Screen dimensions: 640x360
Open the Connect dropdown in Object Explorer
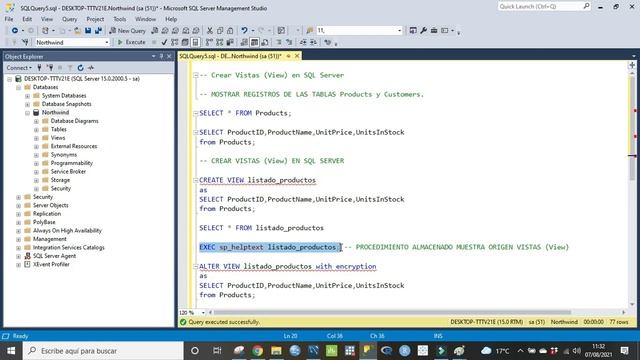click(19, 68)
